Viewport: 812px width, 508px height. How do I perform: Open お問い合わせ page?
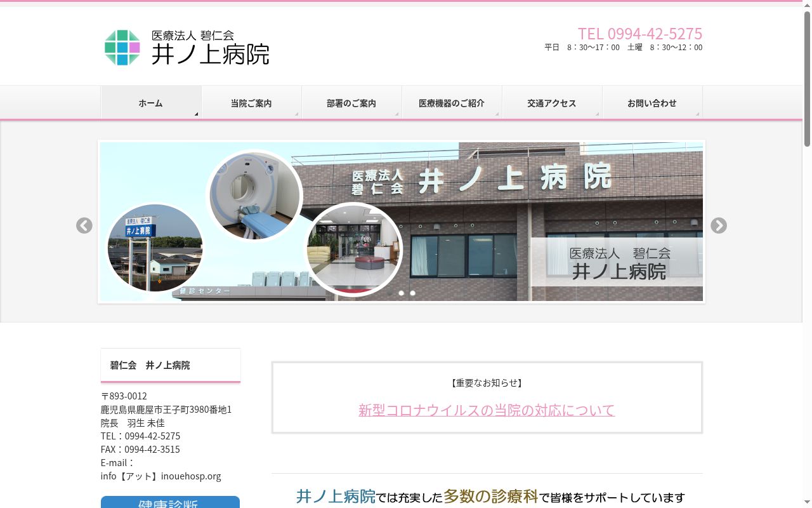click(x=652, y=103)
